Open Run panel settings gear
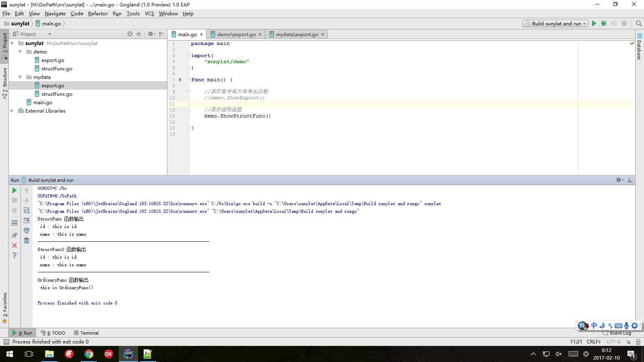 point(619,180)
